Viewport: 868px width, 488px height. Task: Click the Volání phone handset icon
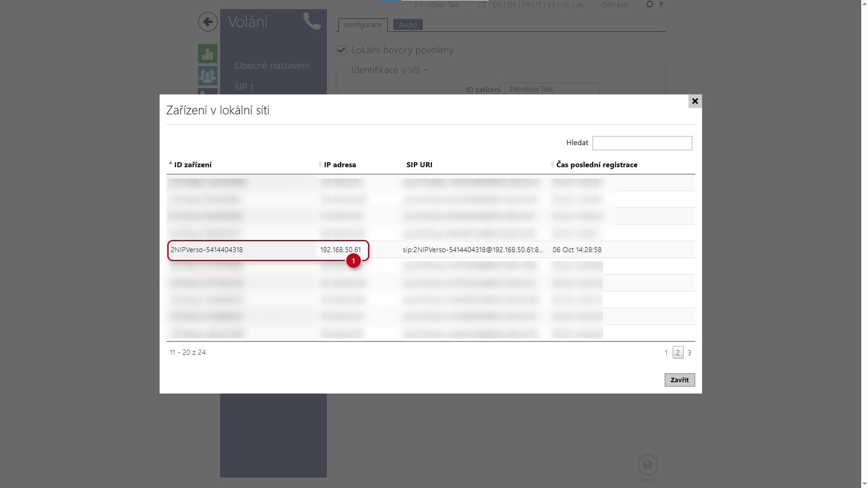[x=311, y=21]
